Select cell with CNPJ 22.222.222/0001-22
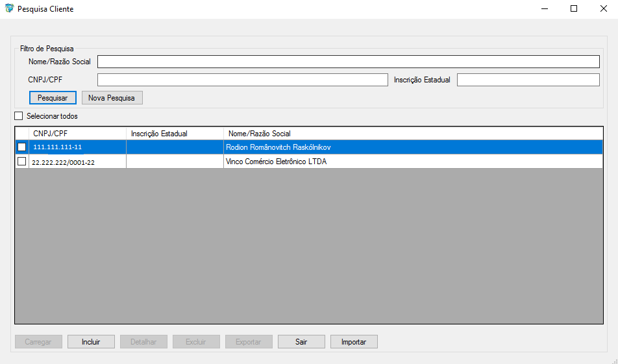The height and width of the screenshot is (364, 618). click(x=77, y=162)
